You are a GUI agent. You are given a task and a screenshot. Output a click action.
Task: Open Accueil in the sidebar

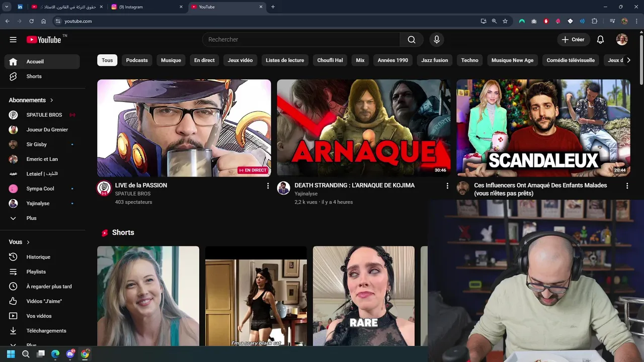(42, 61)
